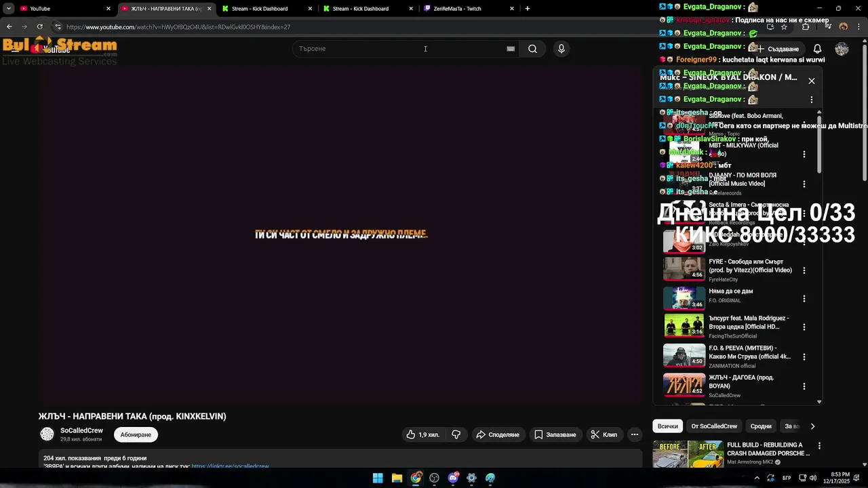The image size is (868, 488).
Task: Activate voice search microphone icon
Action: coord(561,49)
